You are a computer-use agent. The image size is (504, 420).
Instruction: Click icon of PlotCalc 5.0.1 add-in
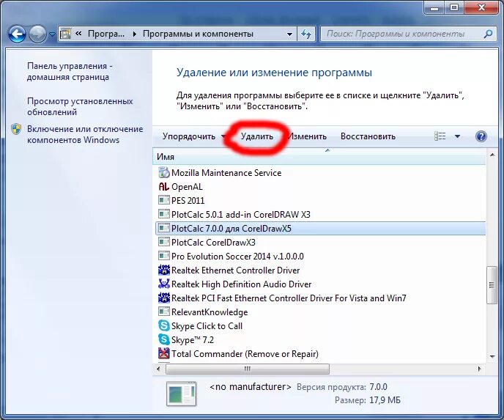164,214
